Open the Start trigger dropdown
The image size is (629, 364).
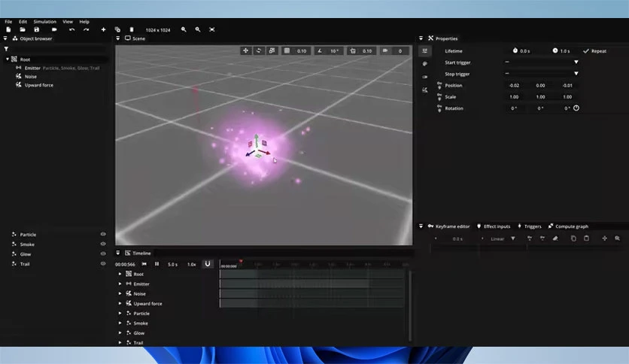(576, 62)
